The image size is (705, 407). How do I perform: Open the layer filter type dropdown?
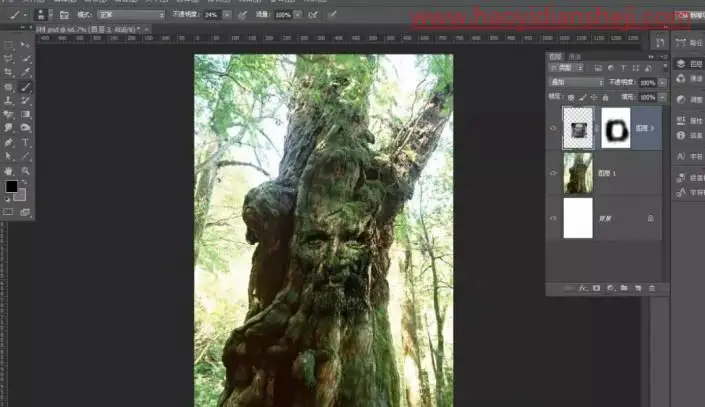click(x=567, y=68)
